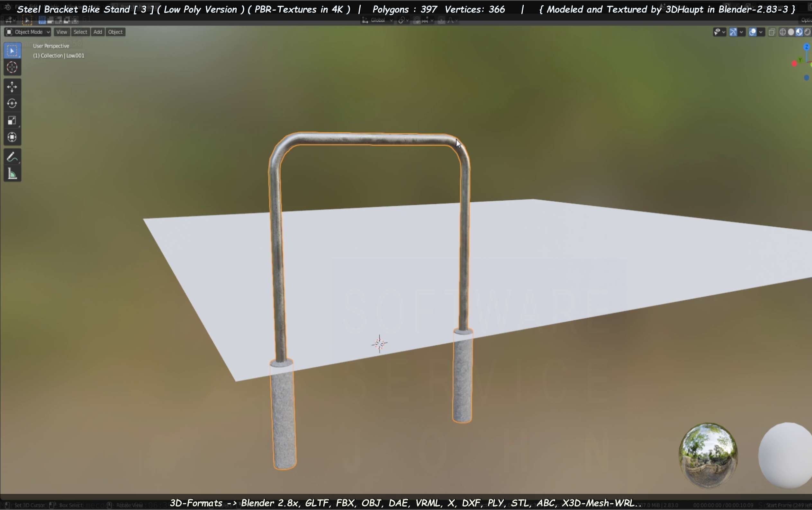Select the Measure tool

[x=12, y=174]
